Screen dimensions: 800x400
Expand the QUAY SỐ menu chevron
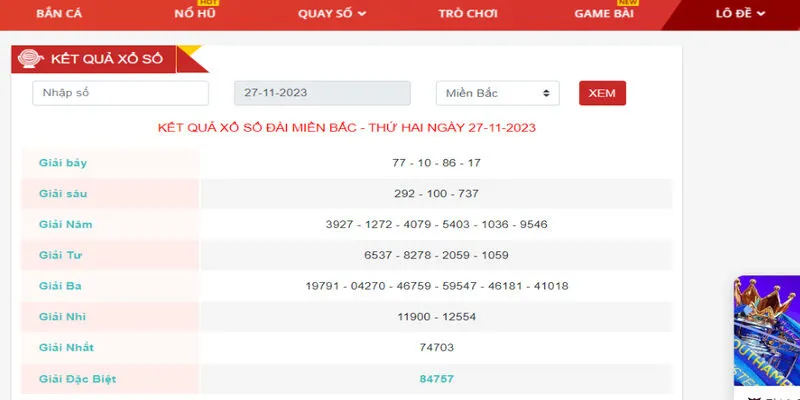(x=362, y=14)
